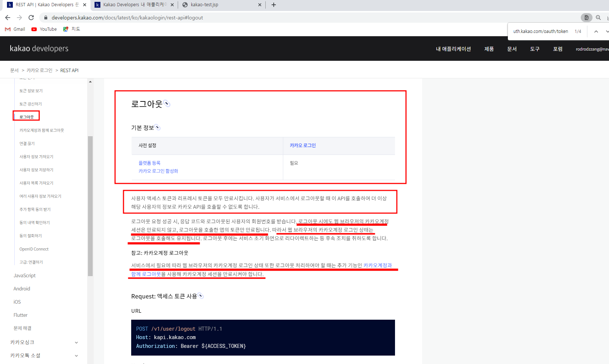This screenshot has width=609, height=364.
Task: Open the Gmail bookmark
Action: click(x=15, y=29)
